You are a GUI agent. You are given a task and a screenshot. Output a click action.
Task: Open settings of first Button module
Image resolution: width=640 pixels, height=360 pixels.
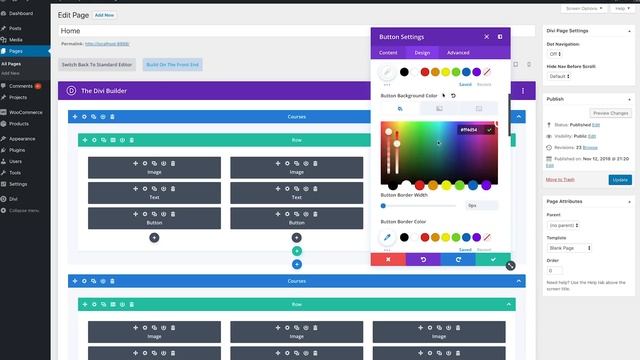click(x=145, y=214)
